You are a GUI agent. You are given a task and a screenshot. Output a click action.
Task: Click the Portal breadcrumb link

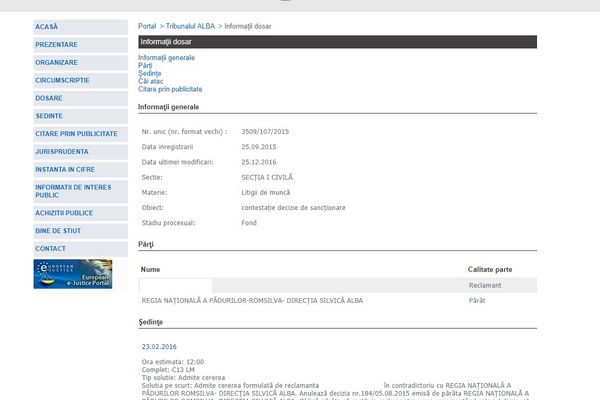[147, 24]
